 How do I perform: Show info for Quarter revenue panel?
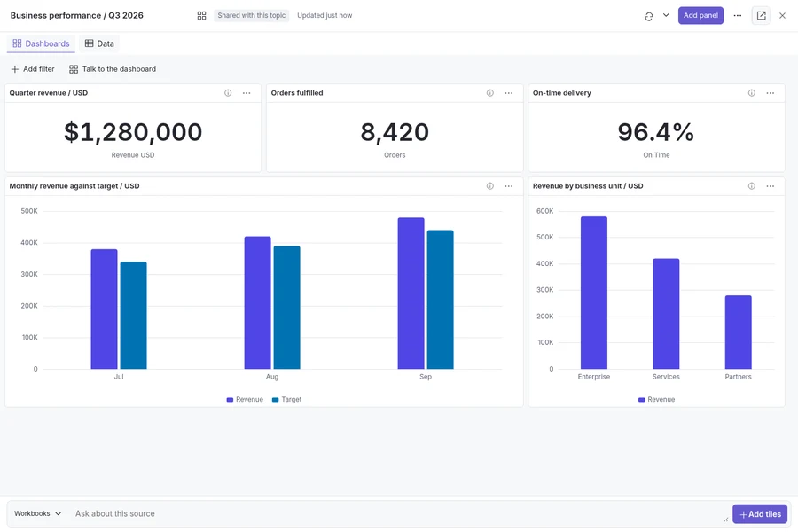[228, 93]
